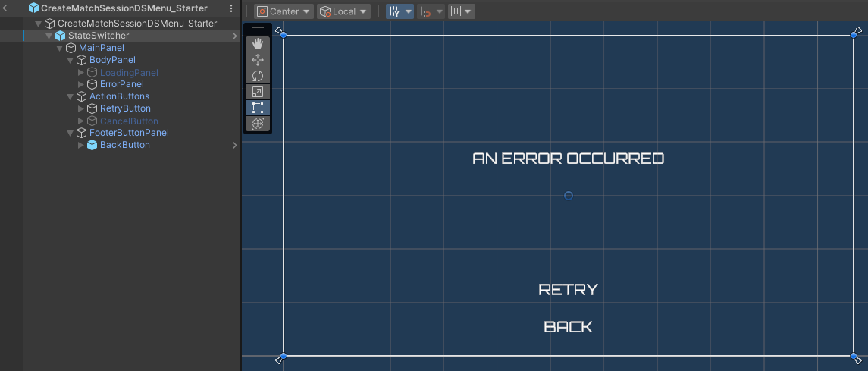
Task: Select the ErrorPanel object
Action: click(122, 84)
